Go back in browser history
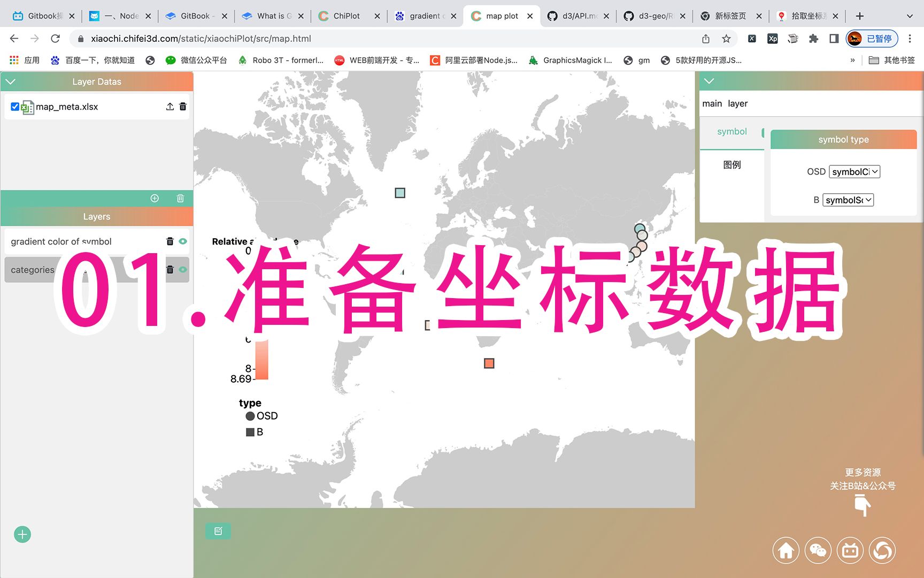Image resolution: width=924 pixels, height=578 pixels. 14,39
